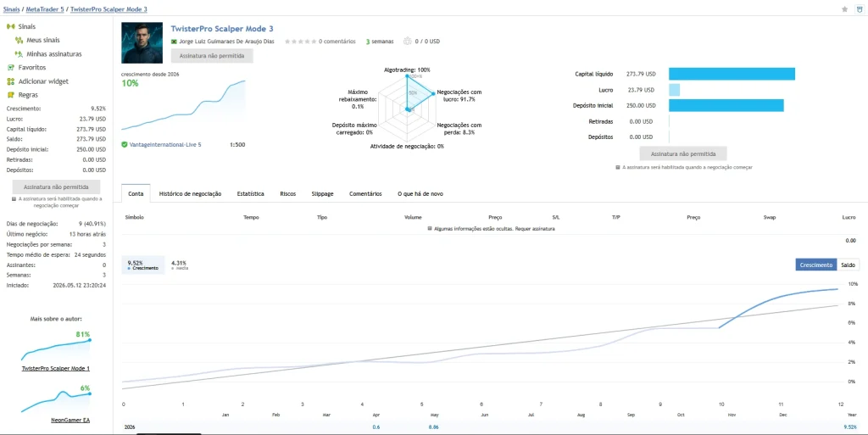Screen dimensions: 868x435
Task: Open the TwisterPro Scalper Mode 1 signal link
Action: coord(55,369)
